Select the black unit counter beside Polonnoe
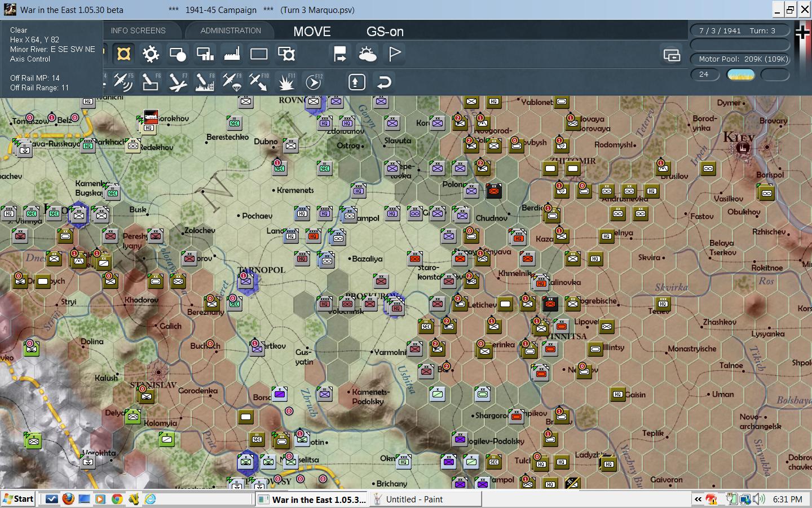Viewport: 812px width, 508px height. click(494, 191)
